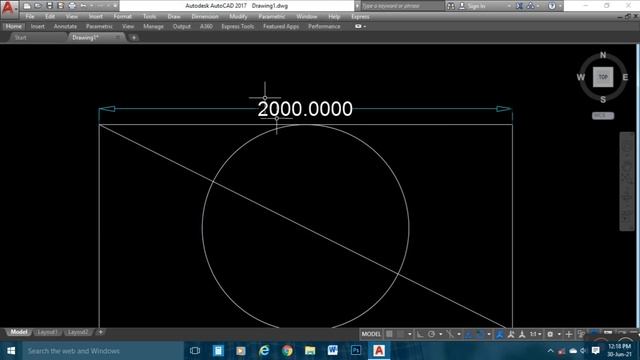
Task: Click the S compass label on ViewCube
Action: point(603,100)
